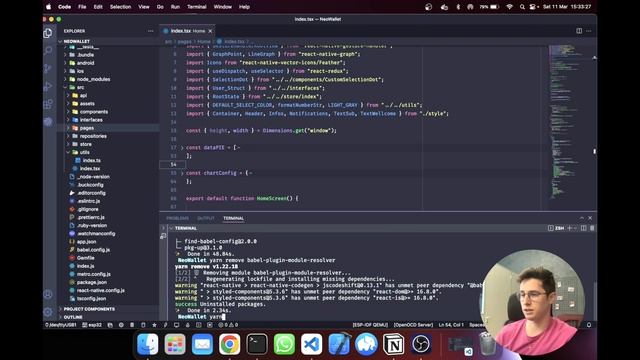Image resolution: width=640 pixels, height=360 pixels.
Task: Kill terminal with the trash icon
Action: coord(592,228)
